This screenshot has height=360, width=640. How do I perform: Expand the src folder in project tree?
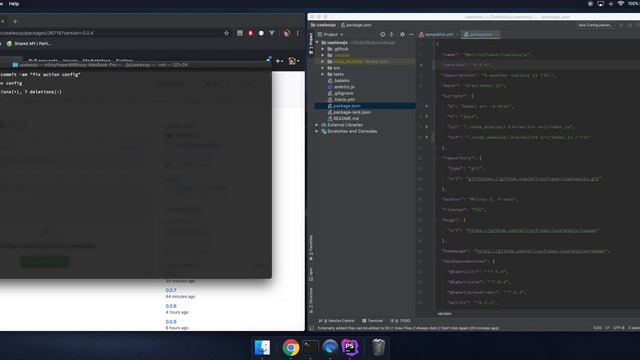pos(323,68)
